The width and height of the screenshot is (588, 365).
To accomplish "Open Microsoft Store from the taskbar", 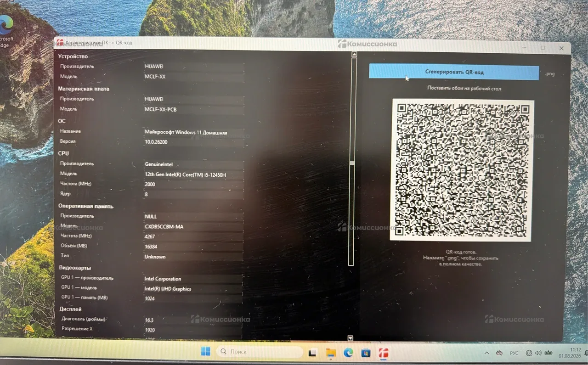I will 366,353.
